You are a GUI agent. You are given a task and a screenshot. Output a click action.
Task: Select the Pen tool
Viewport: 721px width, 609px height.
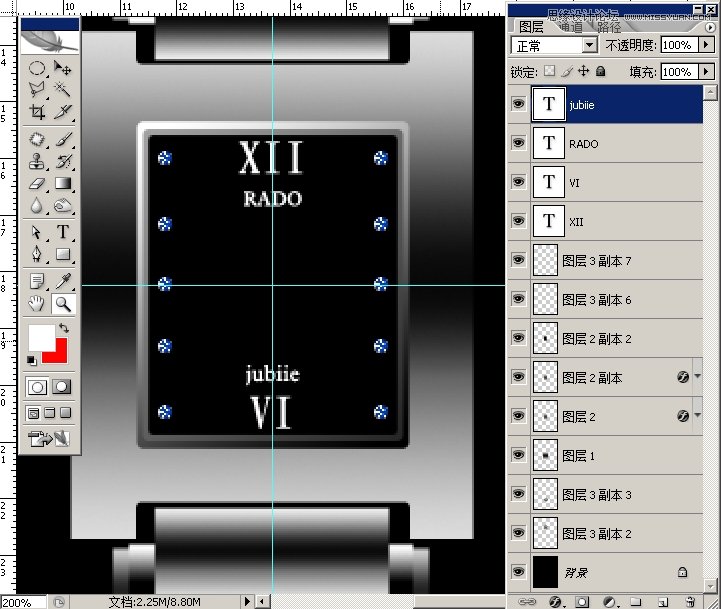[37, 254]
